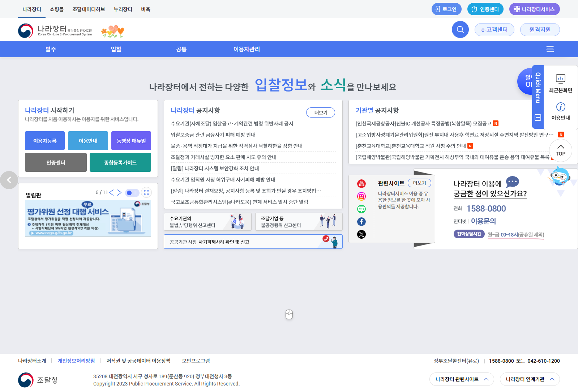Screen dimensions: 578x392
Task: Open 보안프로그램 footer link
Action: (x=196, y=361)
